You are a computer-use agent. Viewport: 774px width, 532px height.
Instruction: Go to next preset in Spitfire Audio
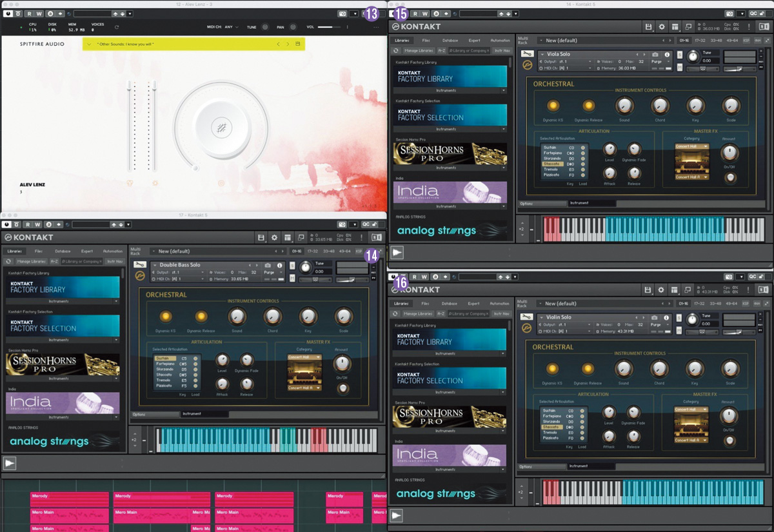288,44
